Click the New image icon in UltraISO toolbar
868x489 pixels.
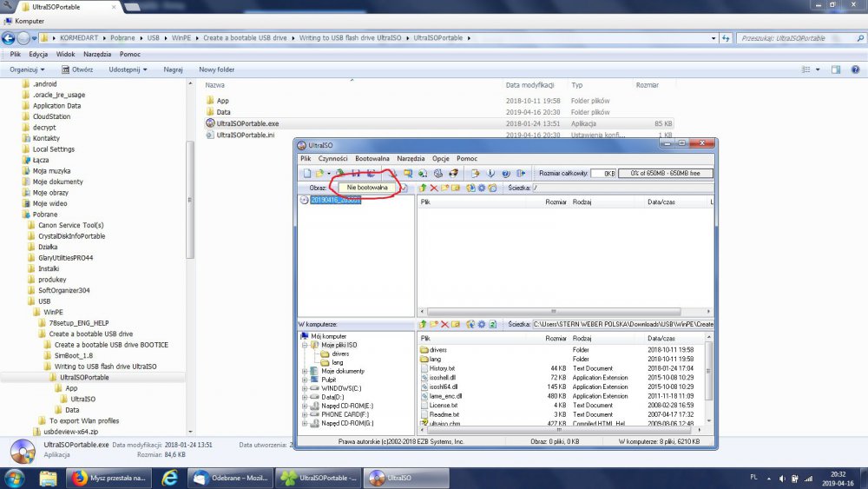click(307, 174)
